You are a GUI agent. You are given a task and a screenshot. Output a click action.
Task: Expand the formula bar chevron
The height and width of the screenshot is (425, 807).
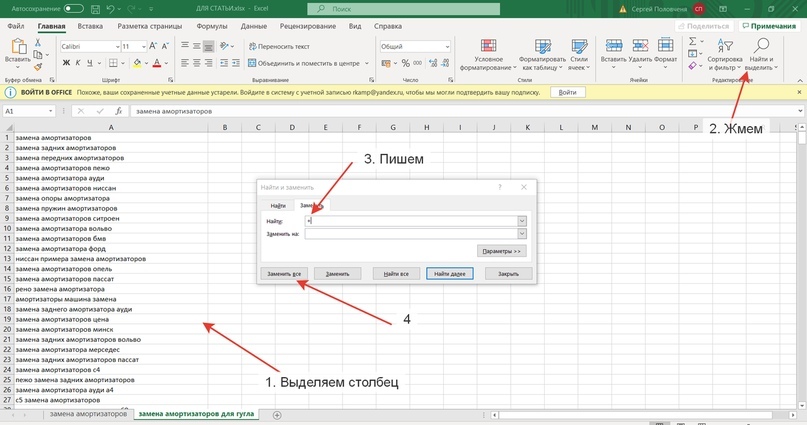(800, 111)
